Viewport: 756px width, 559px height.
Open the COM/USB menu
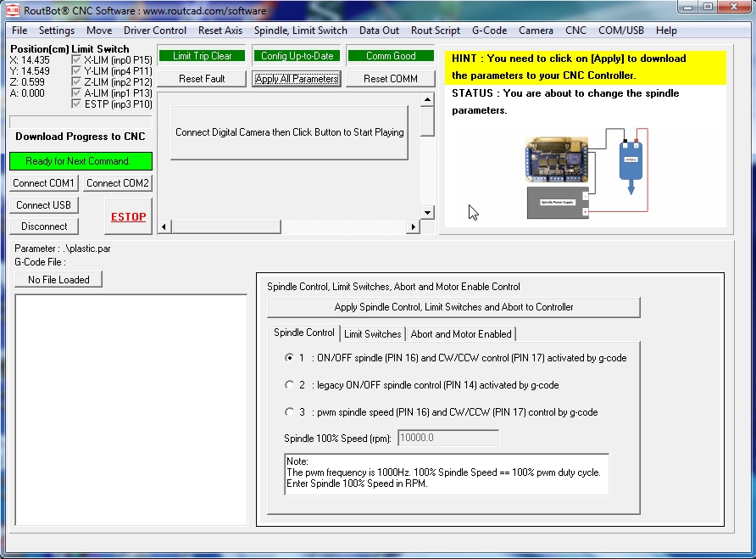[x=621, y=31]
